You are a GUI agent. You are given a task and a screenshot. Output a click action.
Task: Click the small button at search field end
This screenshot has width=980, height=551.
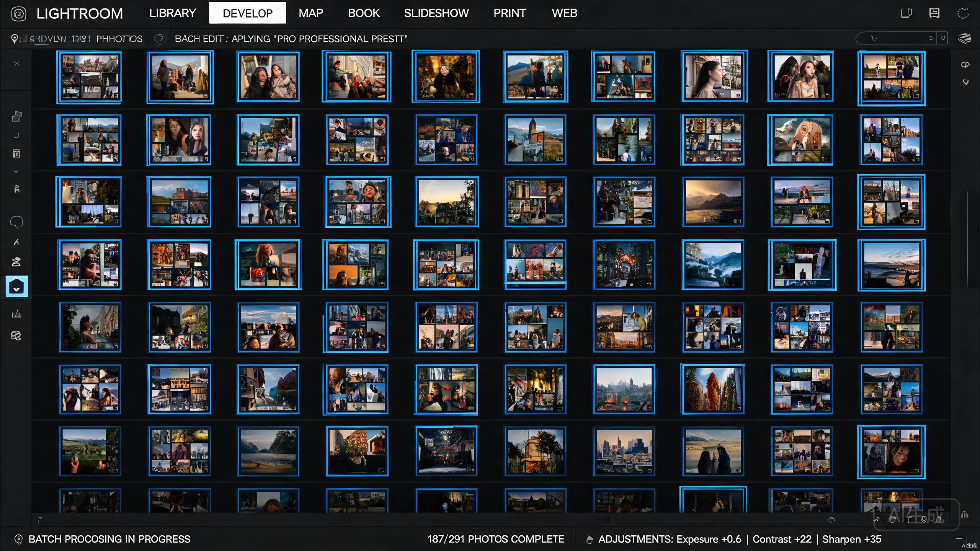[942, 38]
